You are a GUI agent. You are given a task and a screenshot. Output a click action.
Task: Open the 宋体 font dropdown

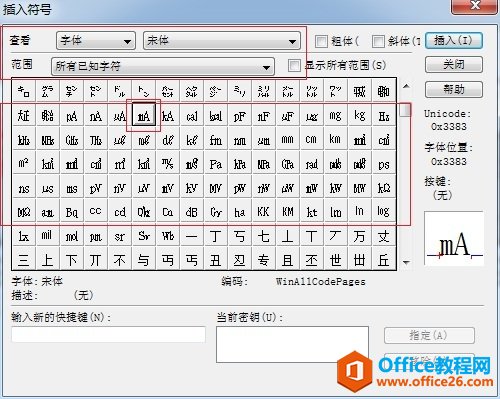pos(222,41)
